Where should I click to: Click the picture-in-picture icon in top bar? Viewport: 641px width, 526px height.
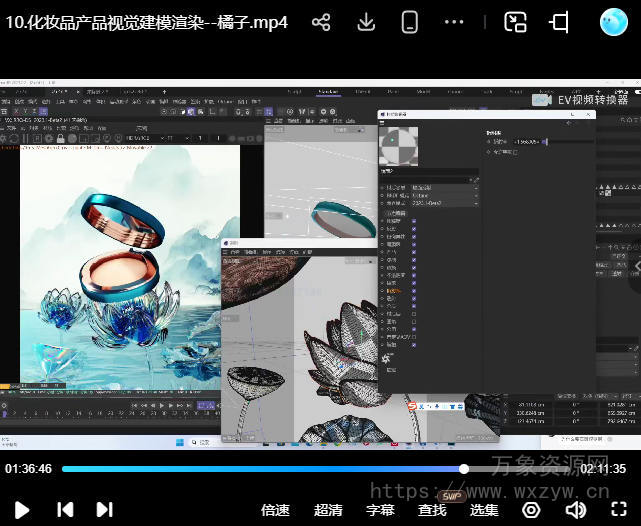click(515, 22)
